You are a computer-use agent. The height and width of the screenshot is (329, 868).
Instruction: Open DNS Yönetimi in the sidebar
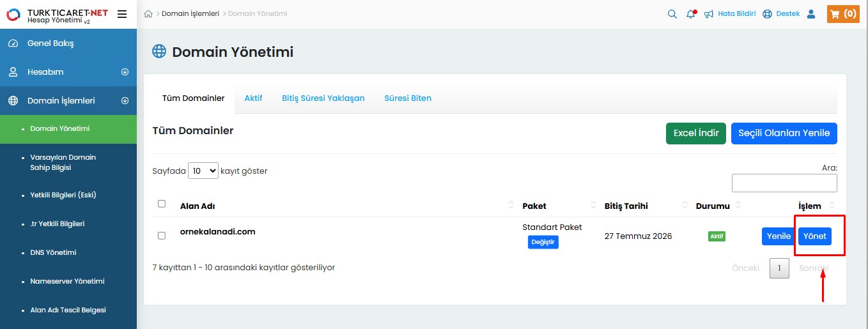pos(53,252)
